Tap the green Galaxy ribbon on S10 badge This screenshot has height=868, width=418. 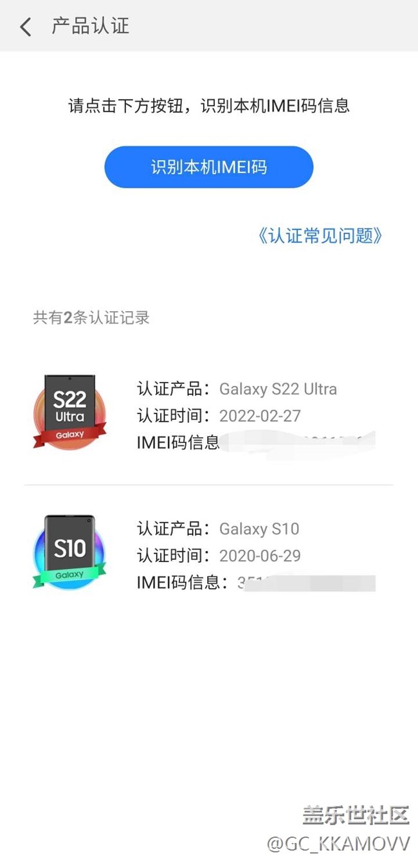click(69, 575)
